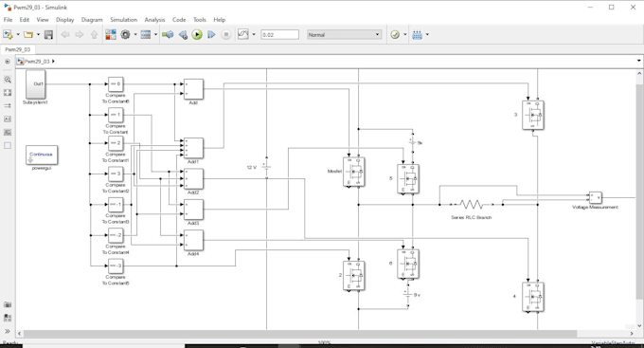Click the Forward navigation arrow
644x348 pixels.
pos(80,34)
